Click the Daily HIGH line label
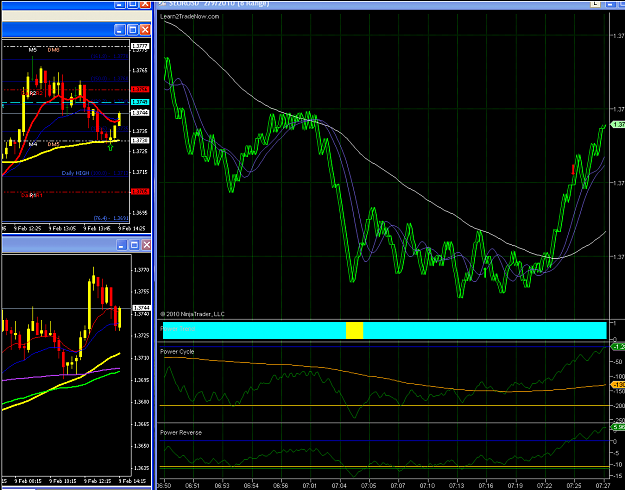This screenshot has width=625, height=490. [75, 173]
